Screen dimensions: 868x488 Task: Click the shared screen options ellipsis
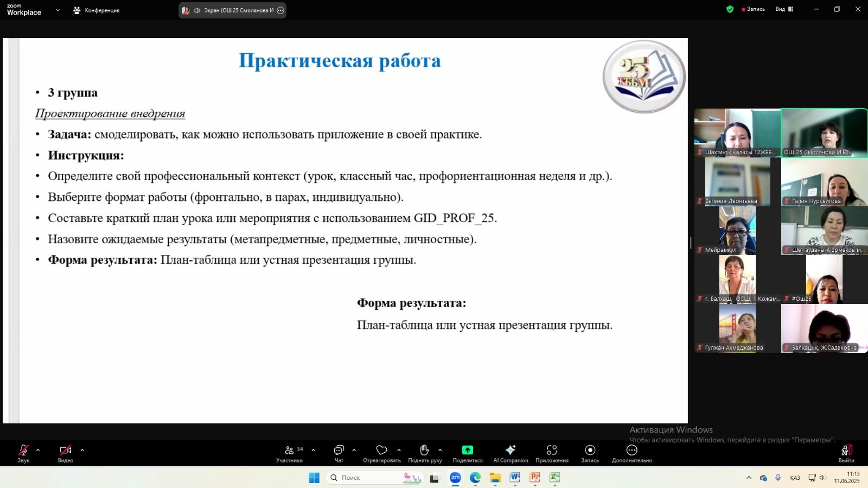[280, 10]
